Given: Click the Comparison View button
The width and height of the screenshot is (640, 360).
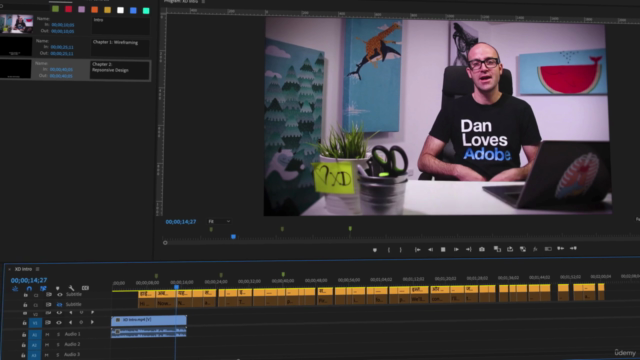Looking at the screenshot, I should coord(497,249).
